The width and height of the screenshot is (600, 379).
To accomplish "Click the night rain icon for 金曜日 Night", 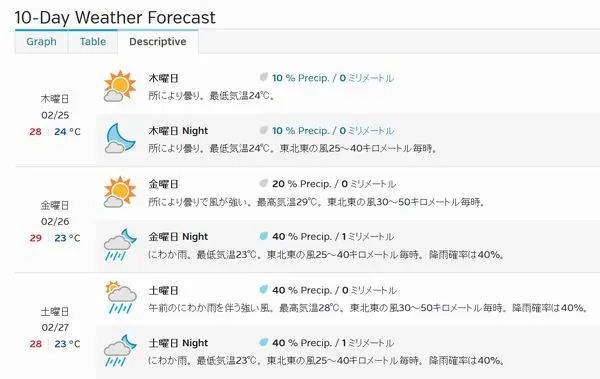I will coord(121,245).
